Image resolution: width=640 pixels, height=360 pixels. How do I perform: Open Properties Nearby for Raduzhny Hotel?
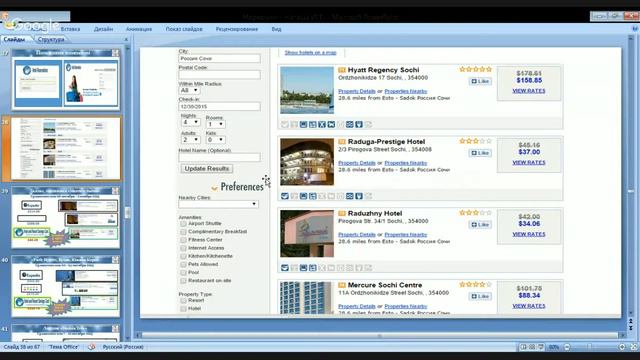[x=406, y=235]
